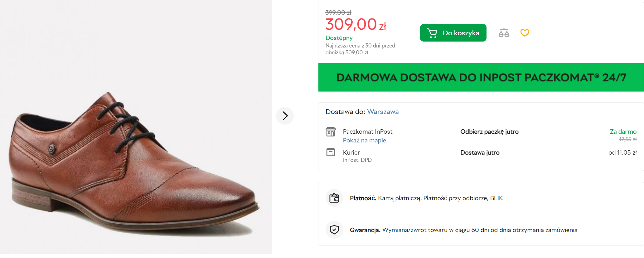Image resolution: width=644 pixels, height=258 pixels.
Task: Click the Do koszyka add-to-cart button
Action: click(x=453, y=33)
